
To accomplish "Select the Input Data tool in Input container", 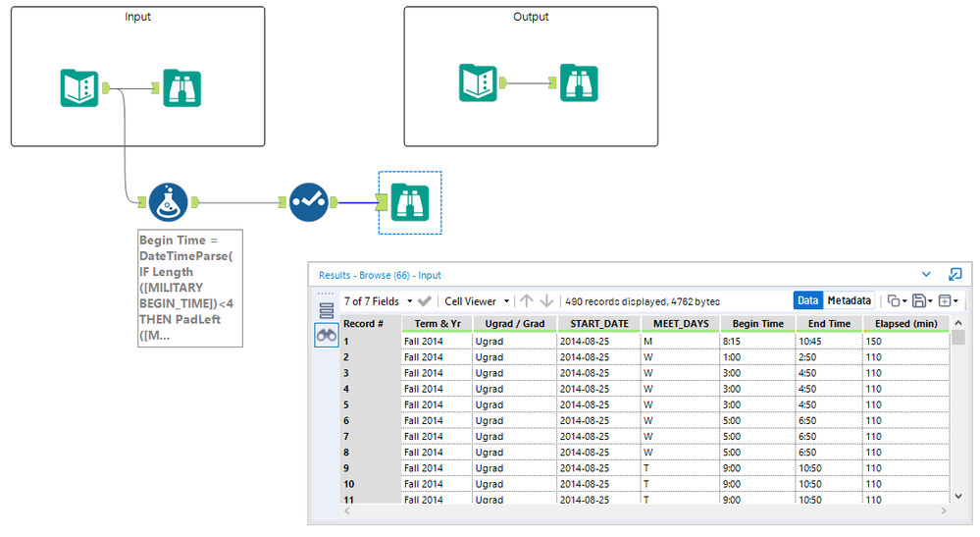I will [79, 88].
